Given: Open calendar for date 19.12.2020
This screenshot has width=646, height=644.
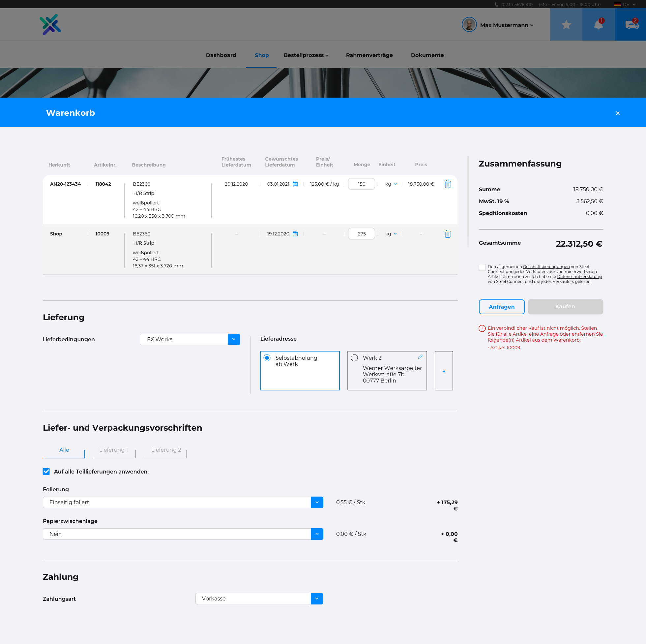Looking at the screenshot, I should tap(295, 234).
